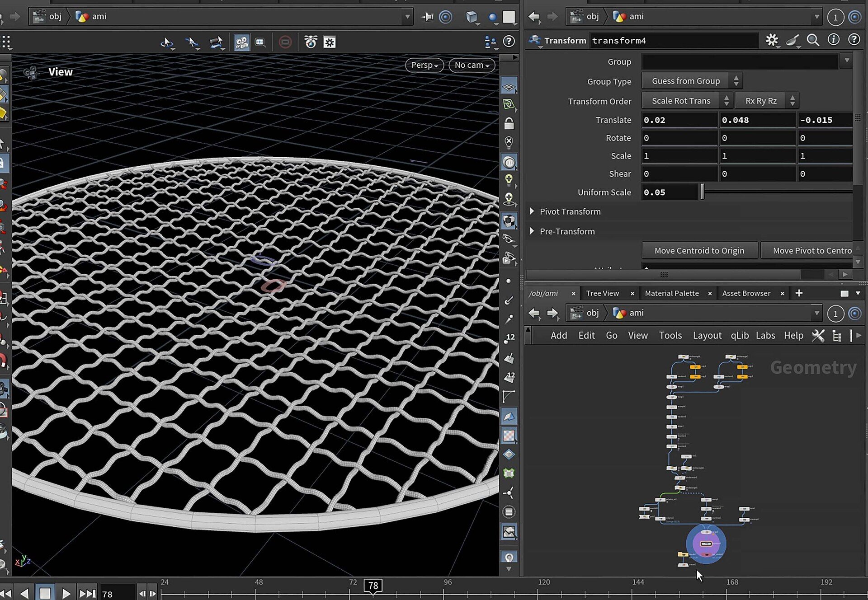Toggle the construction plane grid display
Image resolution: width=868 pixels, height=600 pixels.
click(509, 86)
